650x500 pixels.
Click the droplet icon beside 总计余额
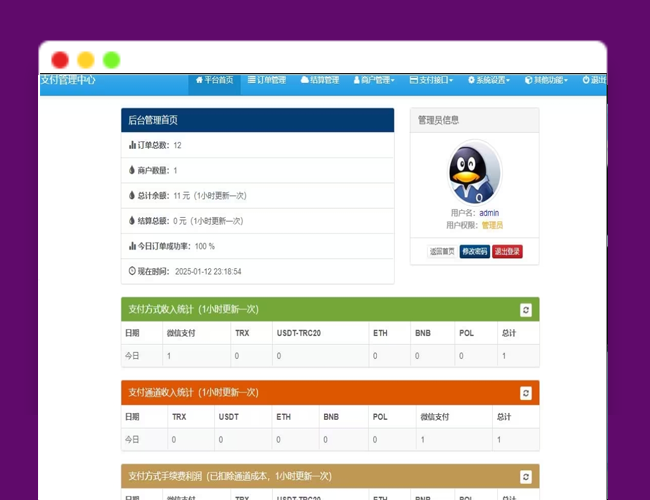132,195
